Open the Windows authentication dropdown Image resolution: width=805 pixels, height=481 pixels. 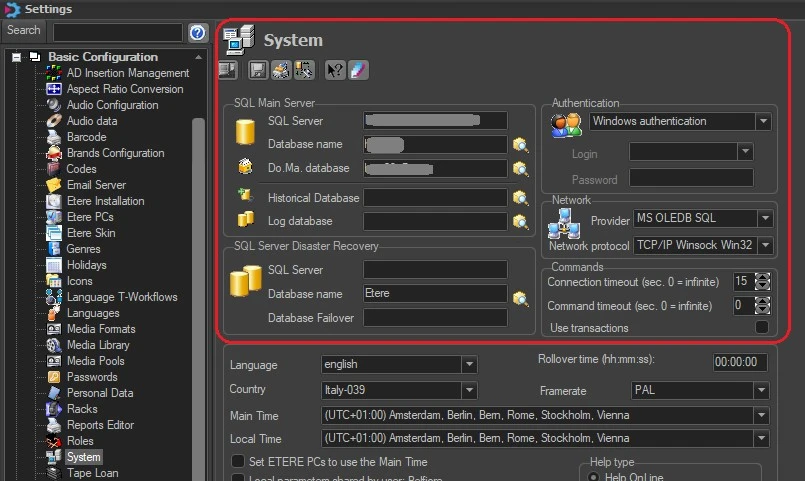[x=763, y=121]
